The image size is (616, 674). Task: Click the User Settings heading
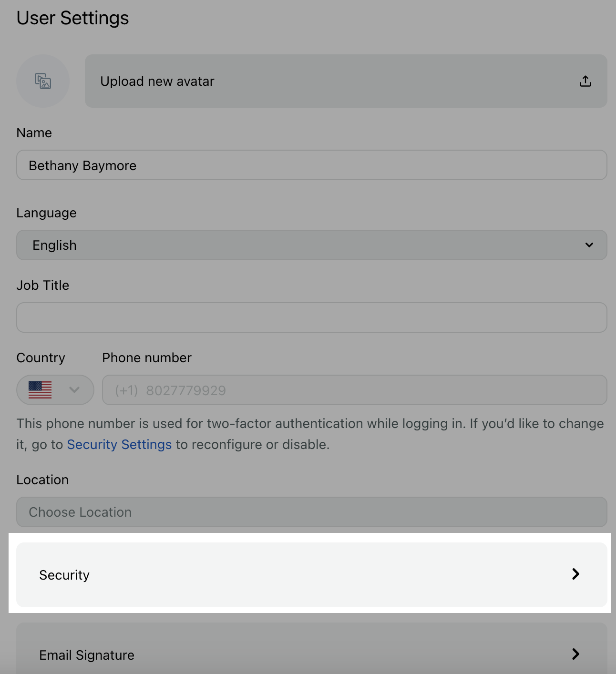[72, 18]
